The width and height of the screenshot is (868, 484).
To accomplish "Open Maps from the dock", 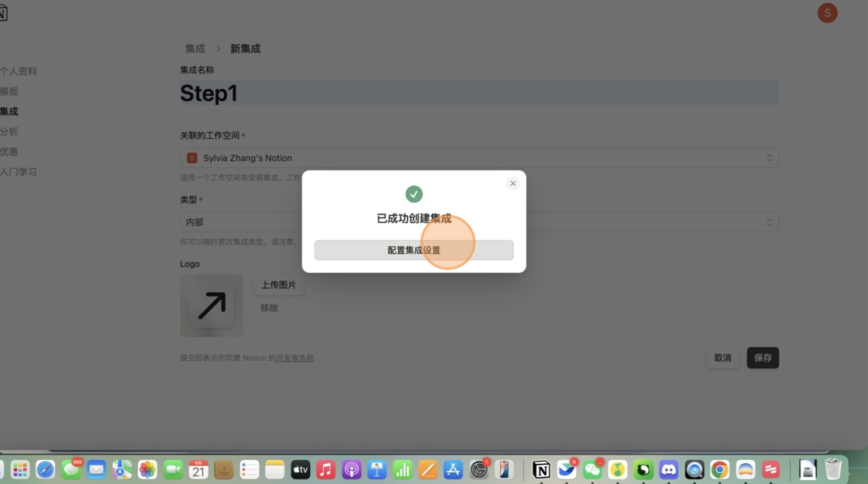I will coord(122,470).
